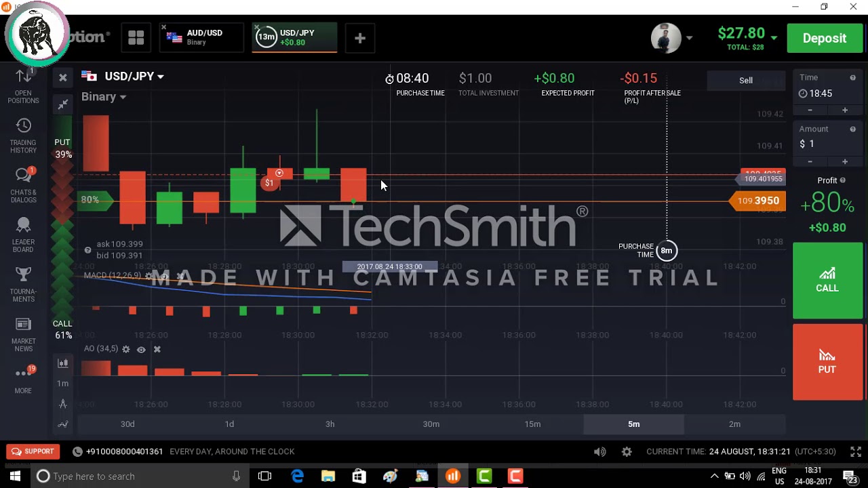Click the $ 1 amount field
Viewport: 868px width, 488px height.
point(827,144)
